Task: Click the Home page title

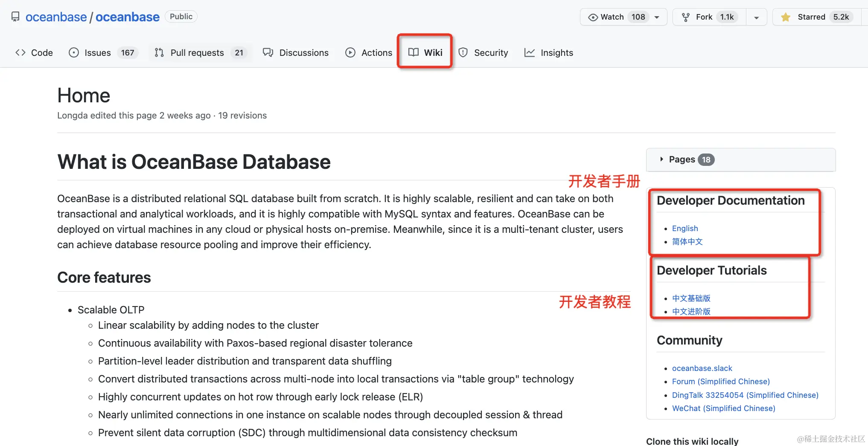Action: click(84, 96)
